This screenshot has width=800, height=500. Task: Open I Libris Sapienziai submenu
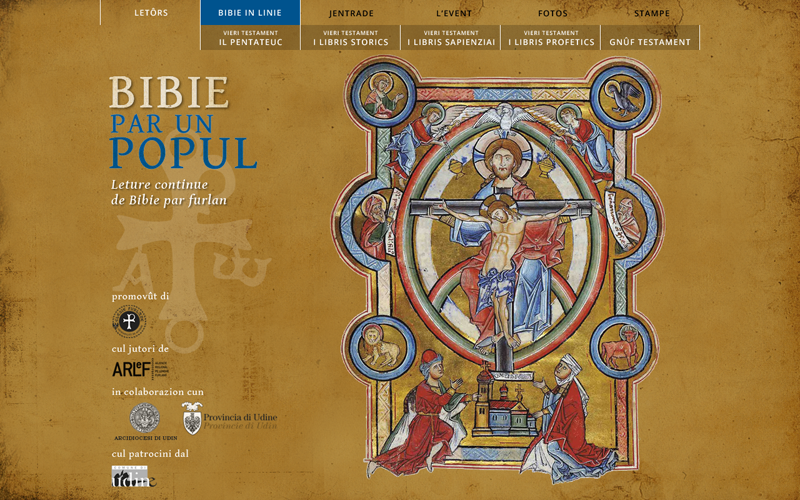[x=451, y=38]
